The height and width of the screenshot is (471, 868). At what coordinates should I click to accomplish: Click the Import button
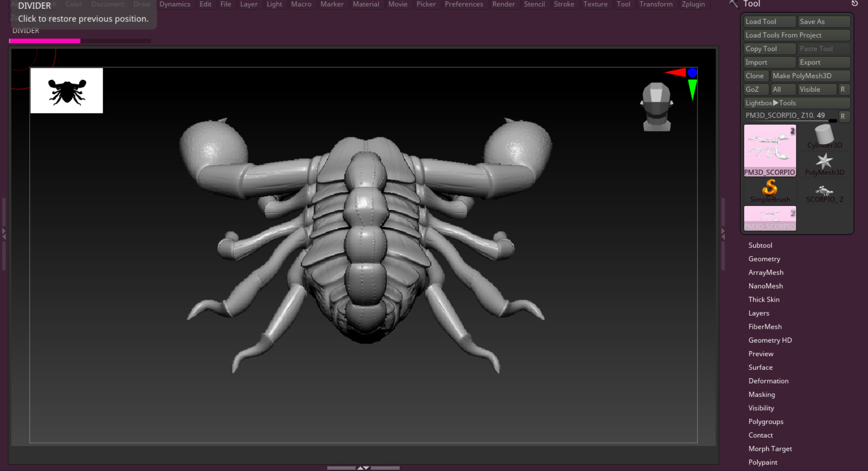tap(770, 62)
